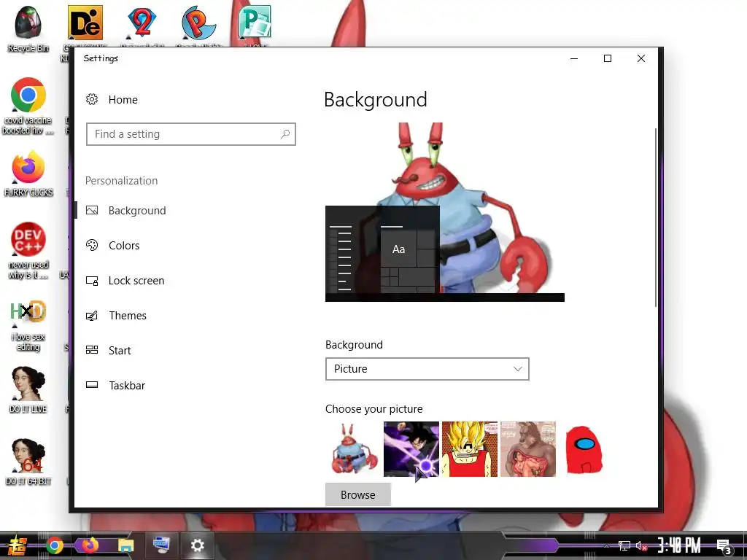
Task: Open Chrome from the taskbar
Action: point(55,545)
